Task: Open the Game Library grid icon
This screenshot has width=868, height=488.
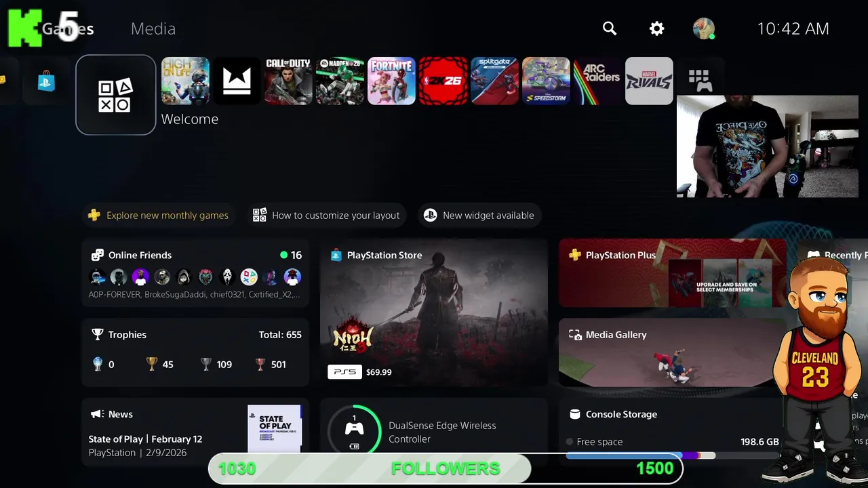Action: (700, 81)
